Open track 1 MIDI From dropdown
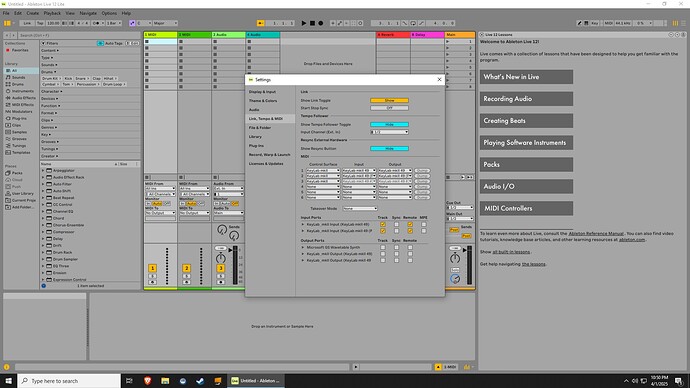This screenshot has height=388, width=690. click(x=161, y=189)
